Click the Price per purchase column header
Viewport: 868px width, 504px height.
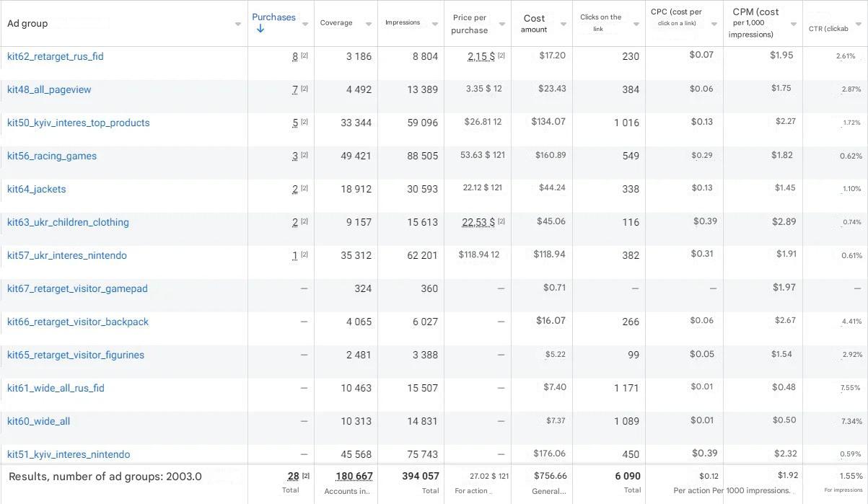tap(470, 24)
